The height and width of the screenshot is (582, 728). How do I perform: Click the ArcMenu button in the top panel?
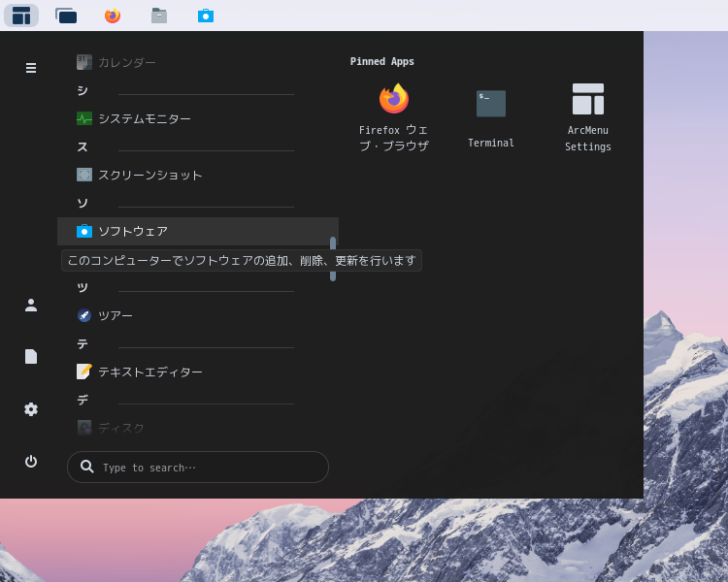21,16
